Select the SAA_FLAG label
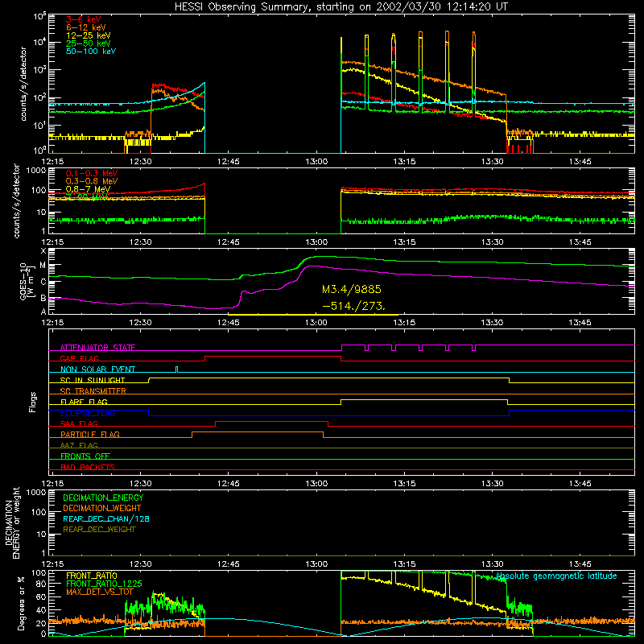644x644 pixels. pyautogui.click(x=79, y=423)
